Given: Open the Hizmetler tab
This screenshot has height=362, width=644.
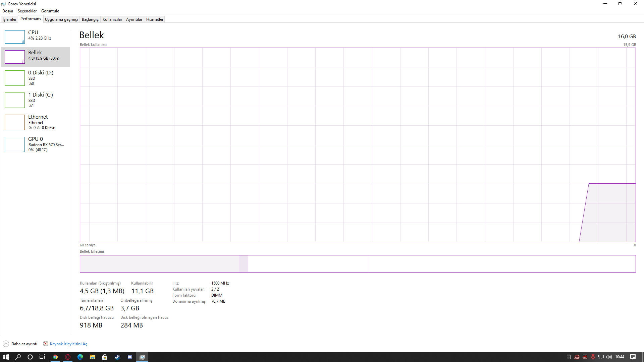Looking at the screenshot, I should [155, 19].
